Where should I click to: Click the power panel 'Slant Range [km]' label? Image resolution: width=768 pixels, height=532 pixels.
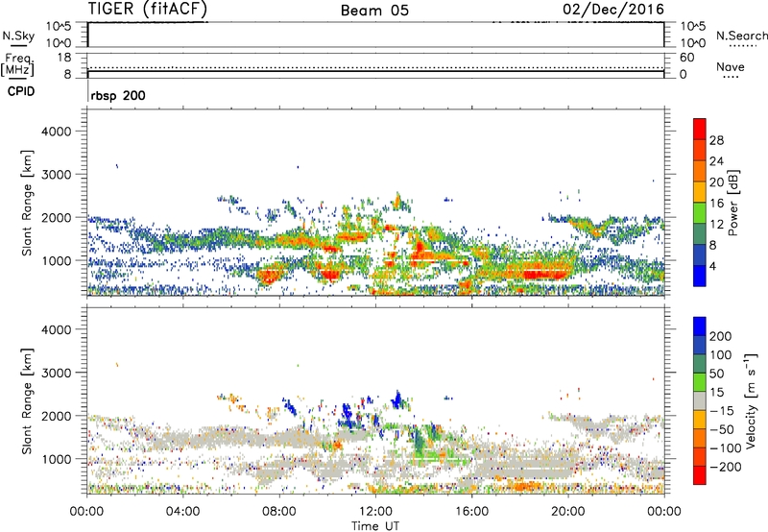(27, 203)
